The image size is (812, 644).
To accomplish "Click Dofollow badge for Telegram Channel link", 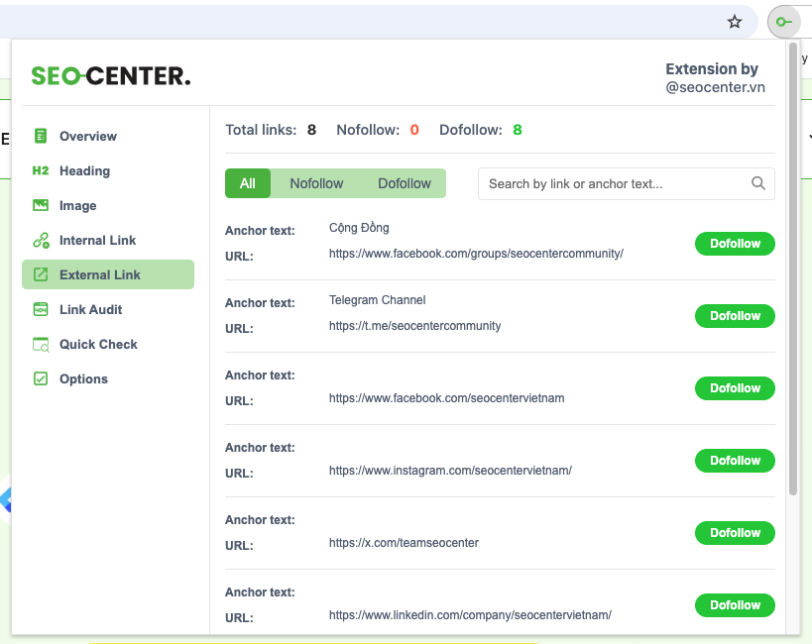I will point(735,316).
